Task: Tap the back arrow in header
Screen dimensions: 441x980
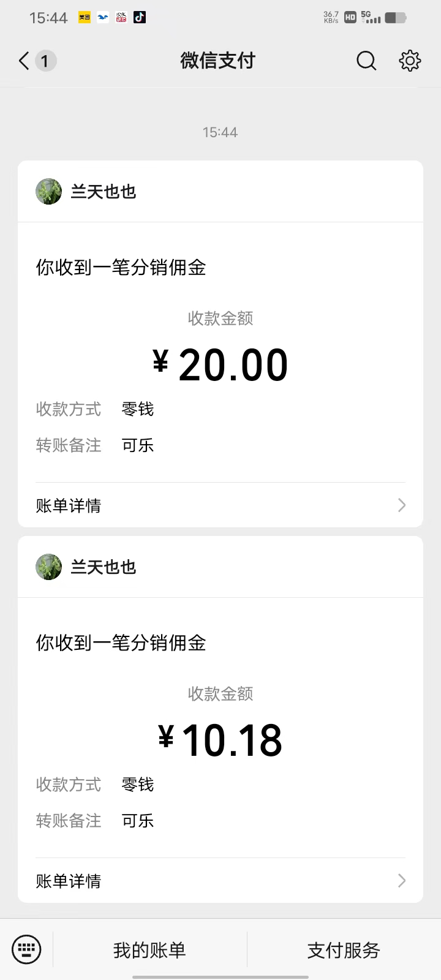Action: tap(24, 61)
